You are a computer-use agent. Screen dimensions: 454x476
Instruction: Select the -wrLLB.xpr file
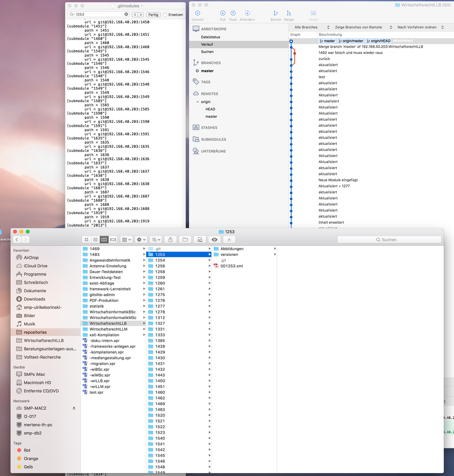tap(99, 381)
